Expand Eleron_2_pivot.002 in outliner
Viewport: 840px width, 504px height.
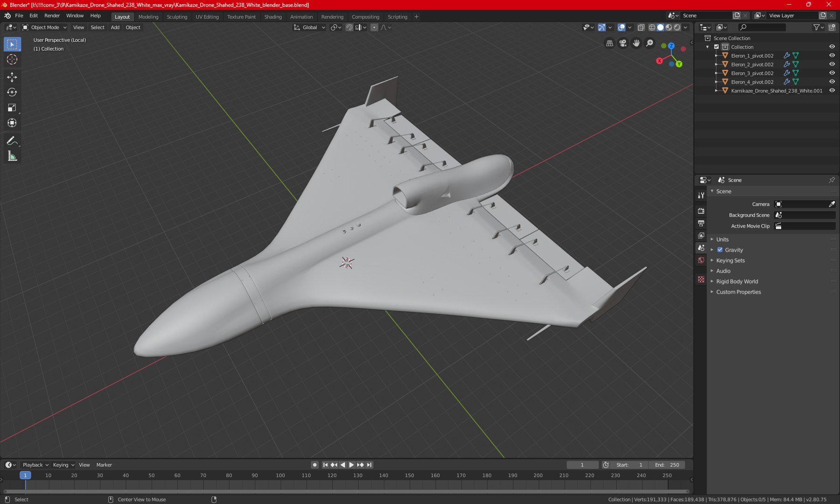pos(716,64)
